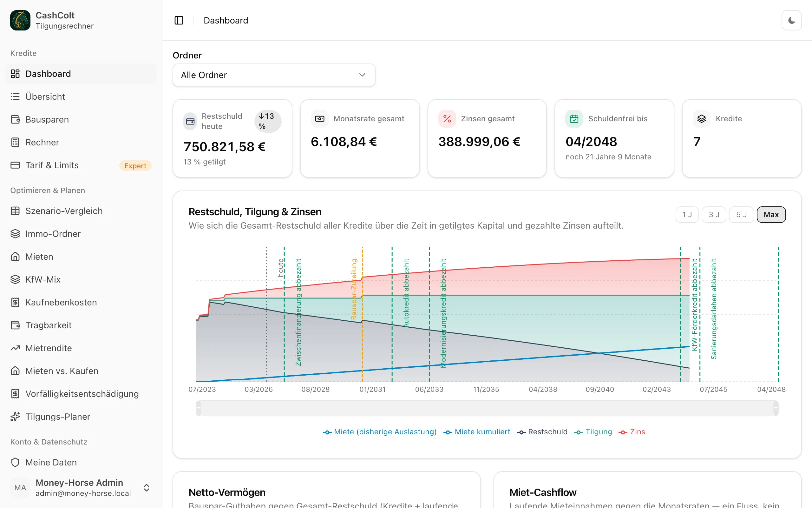Click the Tarif & Limits card icon

[15, 165]
